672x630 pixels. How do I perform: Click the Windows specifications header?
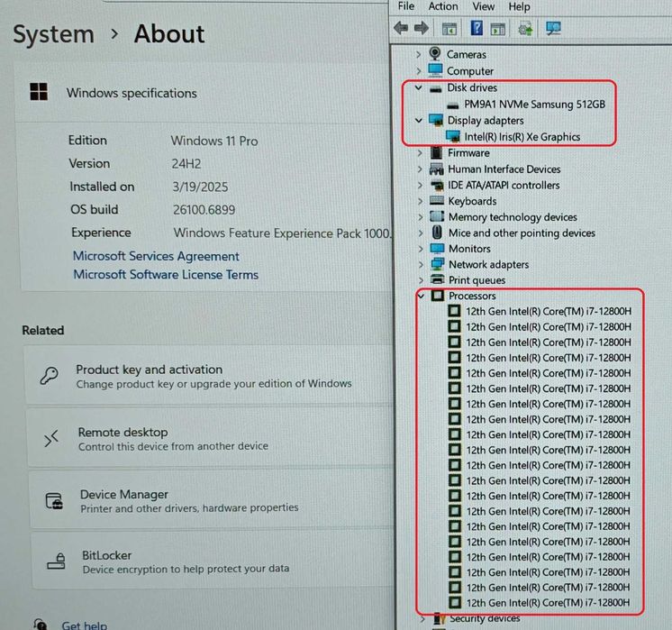click(132, 93)
